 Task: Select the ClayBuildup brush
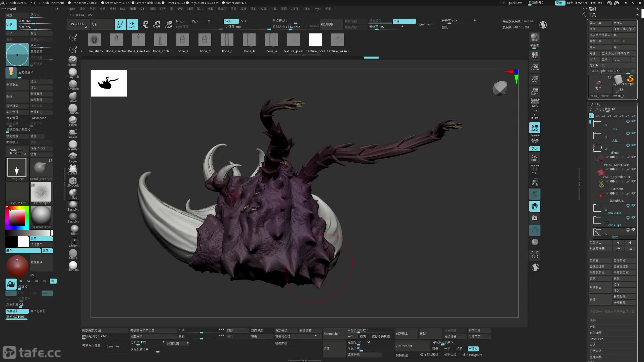tap(73, 73)
